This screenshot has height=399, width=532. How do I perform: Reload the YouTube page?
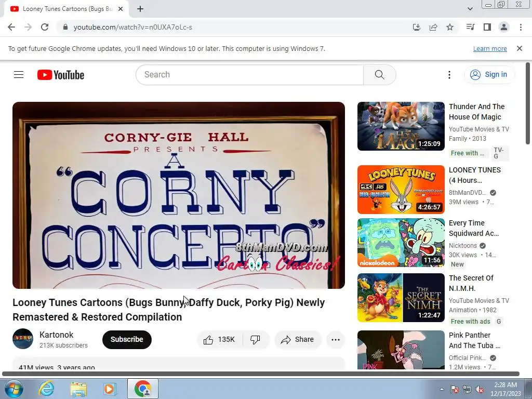45,27
